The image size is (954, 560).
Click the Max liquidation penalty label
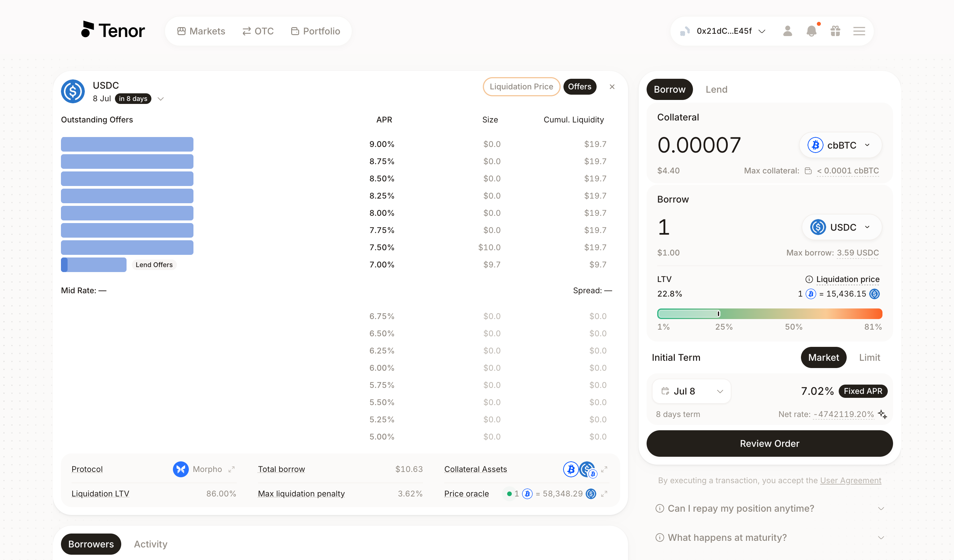(x=301, y=493)
